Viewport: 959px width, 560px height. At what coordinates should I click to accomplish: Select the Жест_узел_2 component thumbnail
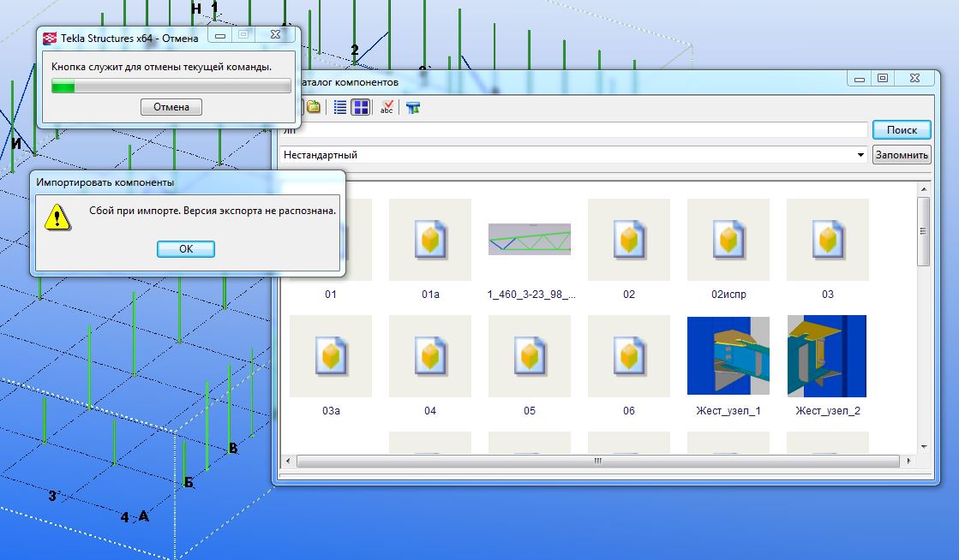[x=827, y=356]
